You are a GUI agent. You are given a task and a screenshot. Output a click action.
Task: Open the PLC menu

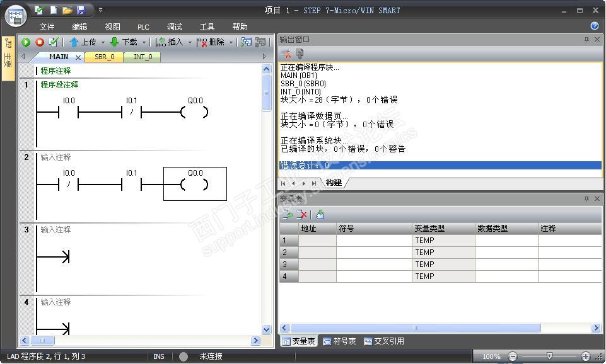[x=143, y=26]
